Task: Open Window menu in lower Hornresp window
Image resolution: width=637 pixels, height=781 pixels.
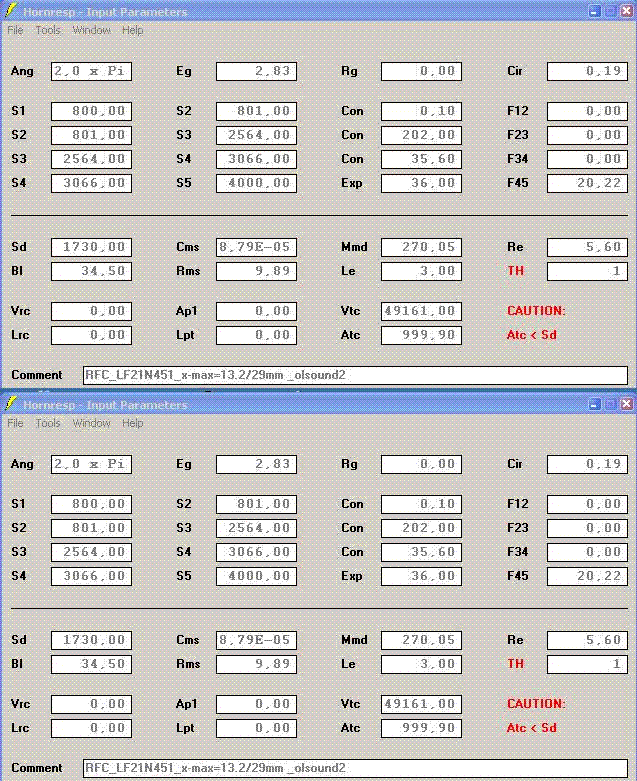Action: coord(92,423)
